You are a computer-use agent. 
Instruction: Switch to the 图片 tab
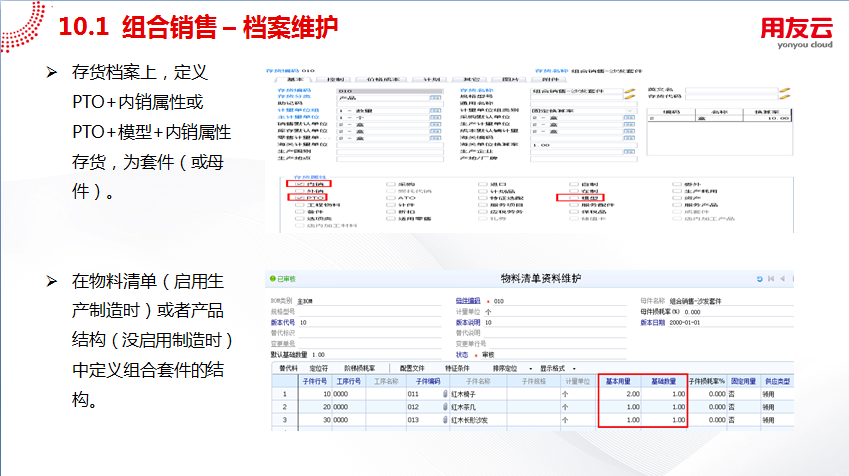[x=510, y=80]
